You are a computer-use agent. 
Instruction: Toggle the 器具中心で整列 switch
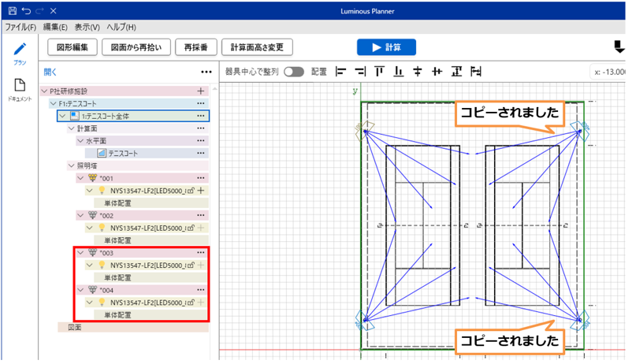[x=294, y=72]
